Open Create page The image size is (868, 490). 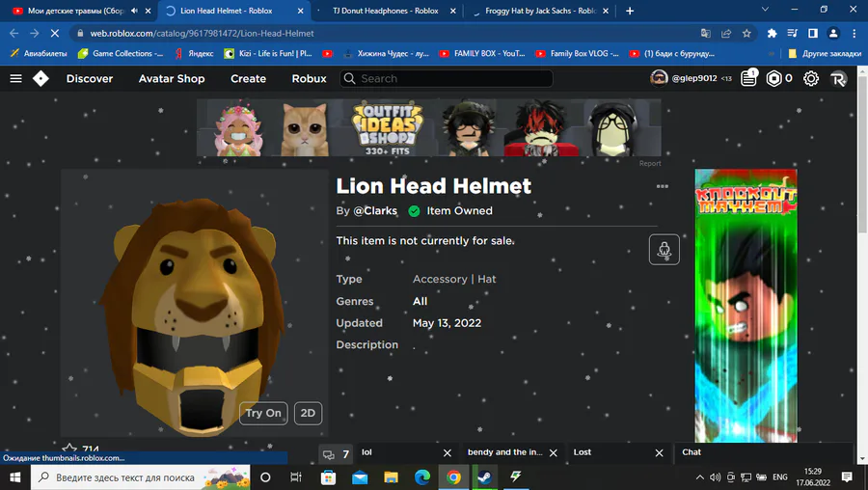[x=248, y=79]
